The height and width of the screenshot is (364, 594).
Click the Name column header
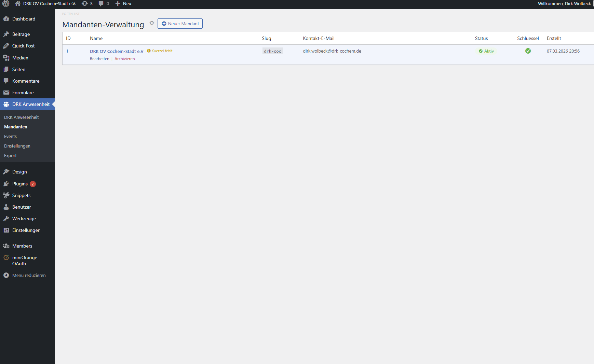[x=96, y=38]
